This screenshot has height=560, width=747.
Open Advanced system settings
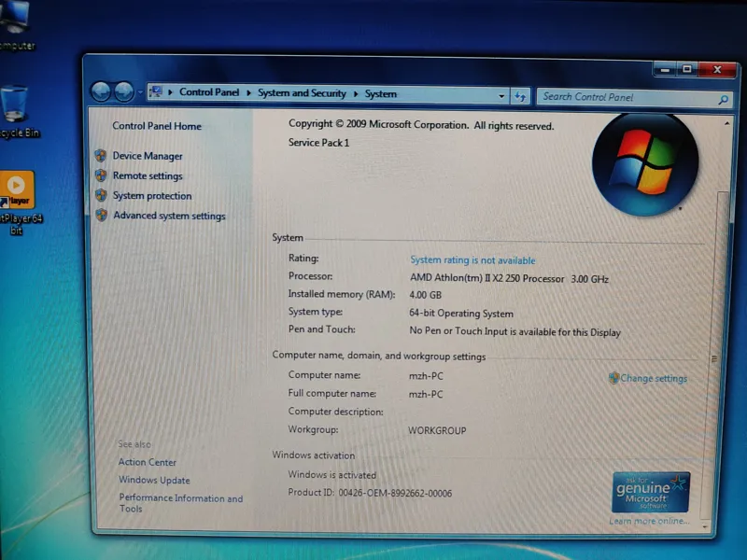(169, 217)
